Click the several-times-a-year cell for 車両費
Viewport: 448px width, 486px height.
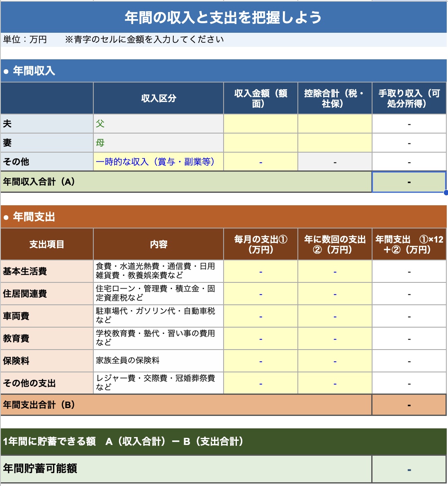pyautogui.click(x=335, y=316)
